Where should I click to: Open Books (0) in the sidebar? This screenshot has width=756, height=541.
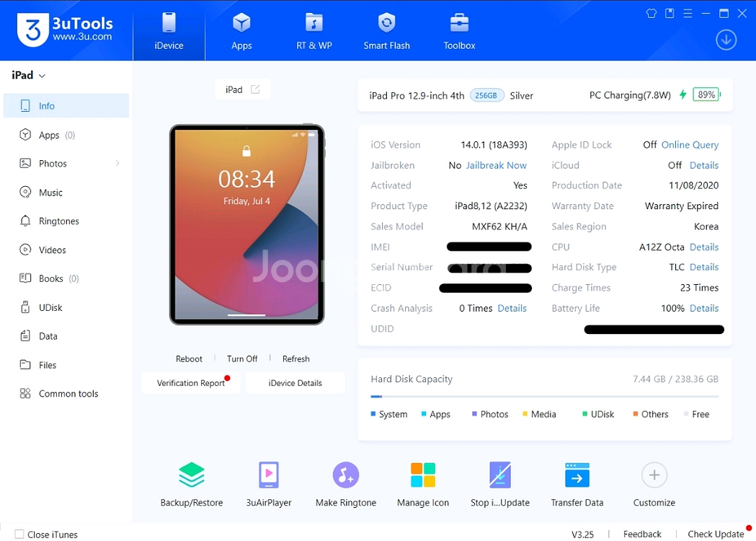[x=66, y=278]
